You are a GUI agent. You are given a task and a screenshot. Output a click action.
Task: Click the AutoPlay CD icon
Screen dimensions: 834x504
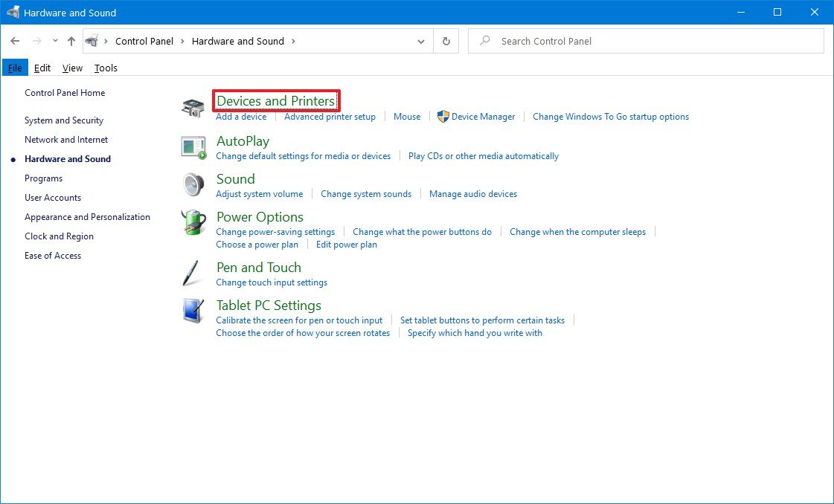tap(193, 146)
